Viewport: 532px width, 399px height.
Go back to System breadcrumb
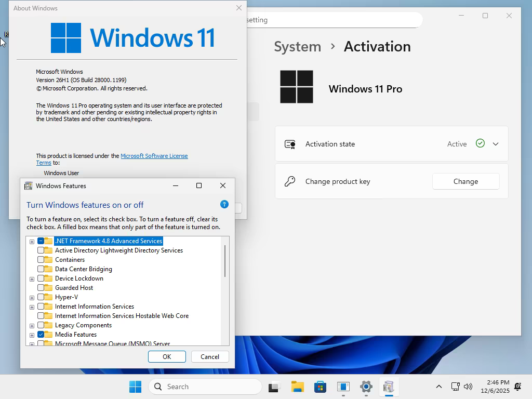point(298,46)
